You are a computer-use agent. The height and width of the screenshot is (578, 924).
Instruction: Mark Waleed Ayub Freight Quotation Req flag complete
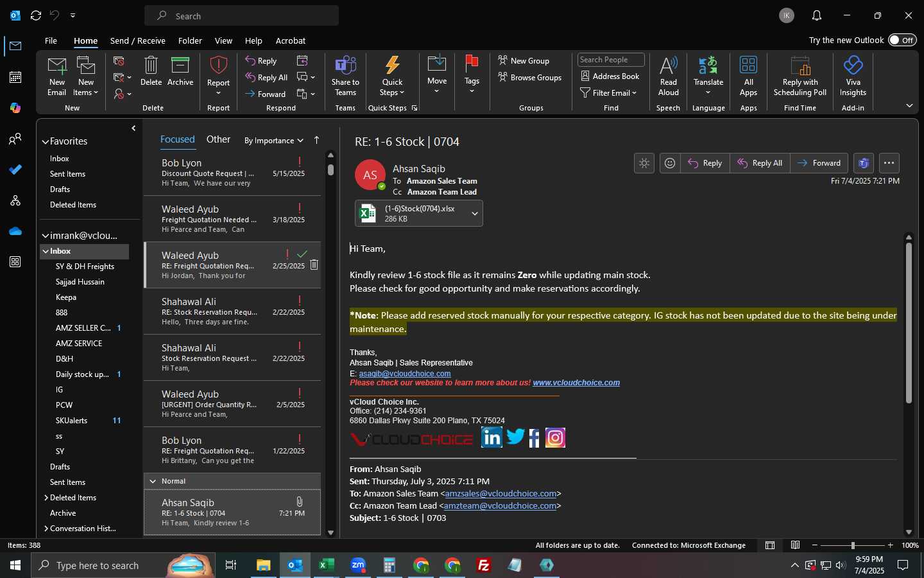click(302, 254)
